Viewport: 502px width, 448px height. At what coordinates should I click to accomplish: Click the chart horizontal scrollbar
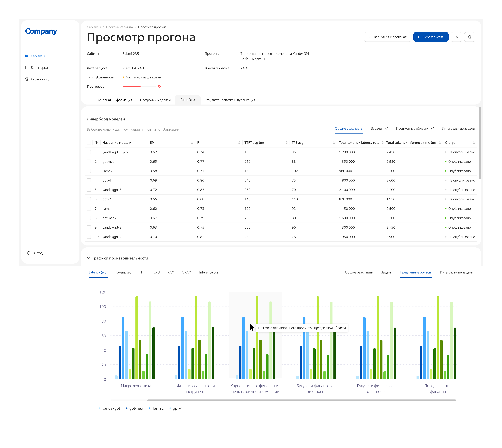pyautogui.click(x=302, y=400)
